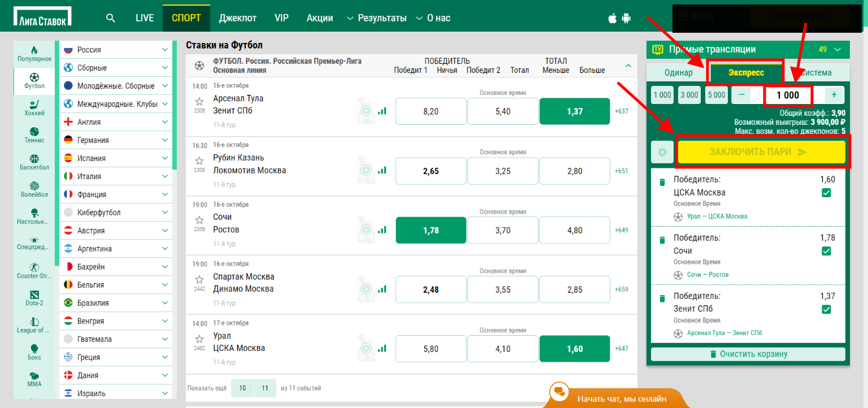
Task: Expand the Германия leagues
Action: [115, 140]
